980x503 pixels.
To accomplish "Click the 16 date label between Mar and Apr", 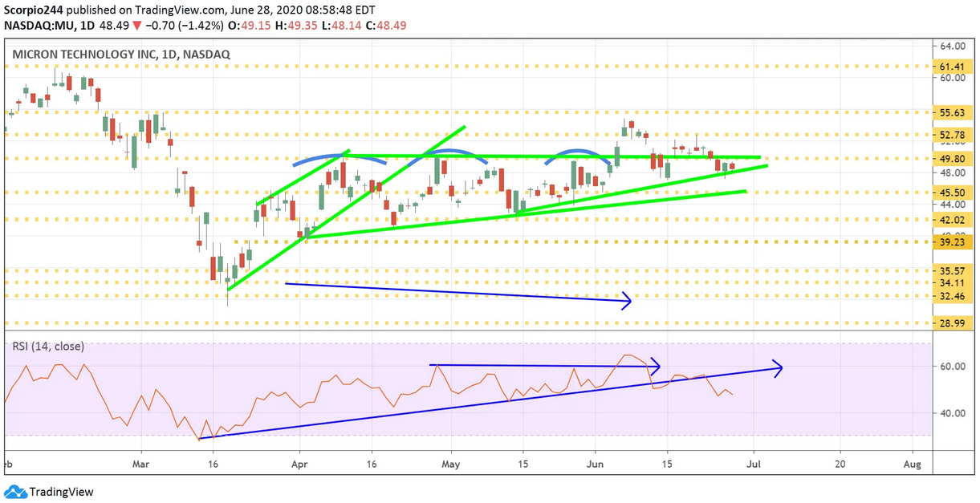I will click(x=213, y=464).
